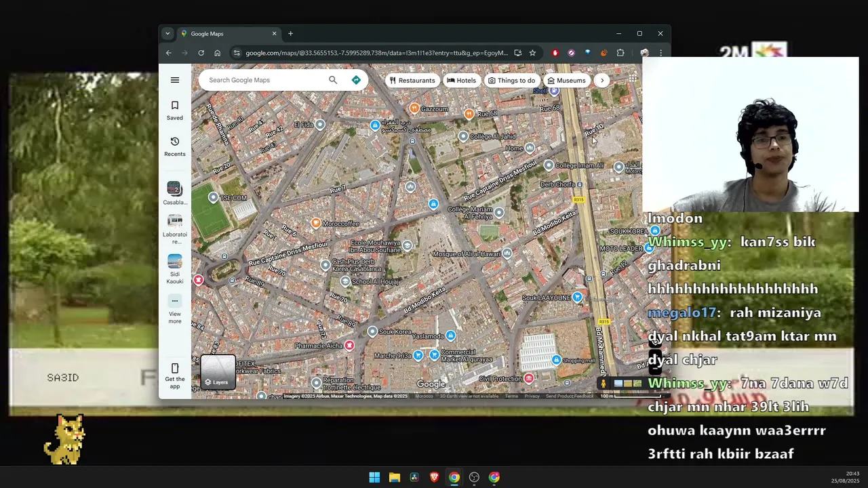
Task: View site information icon in address bar
Action: [236, 53]
